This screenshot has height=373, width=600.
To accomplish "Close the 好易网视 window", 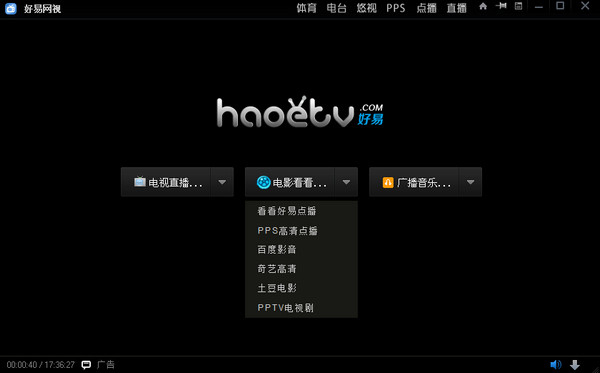I will click(x=585, y=6).
